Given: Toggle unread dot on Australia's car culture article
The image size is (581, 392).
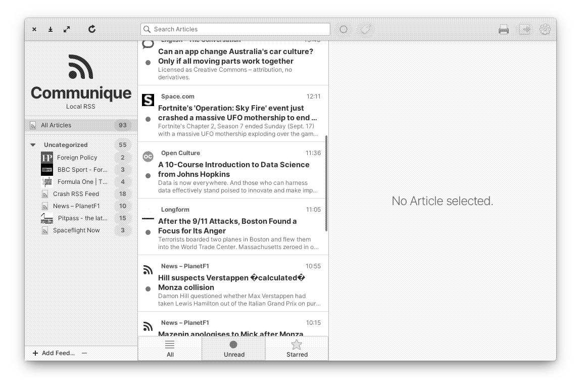Looking at the screenshot, I should point(148,63).
